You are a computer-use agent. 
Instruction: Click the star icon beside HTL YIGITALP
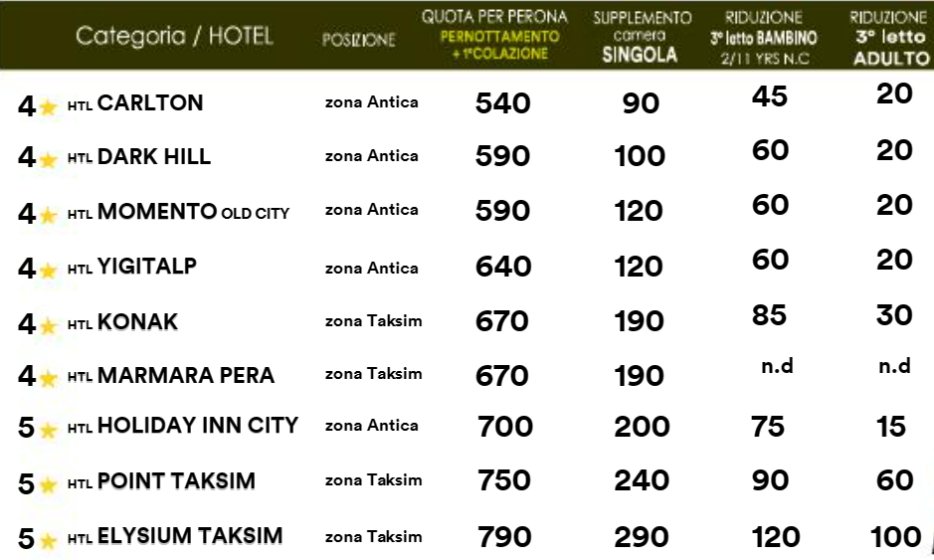point(48,272)
